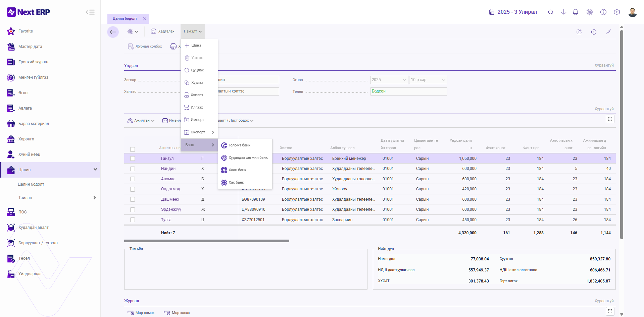Open the settings gear icon
This screenshot has height=317, width=644.
617,12
